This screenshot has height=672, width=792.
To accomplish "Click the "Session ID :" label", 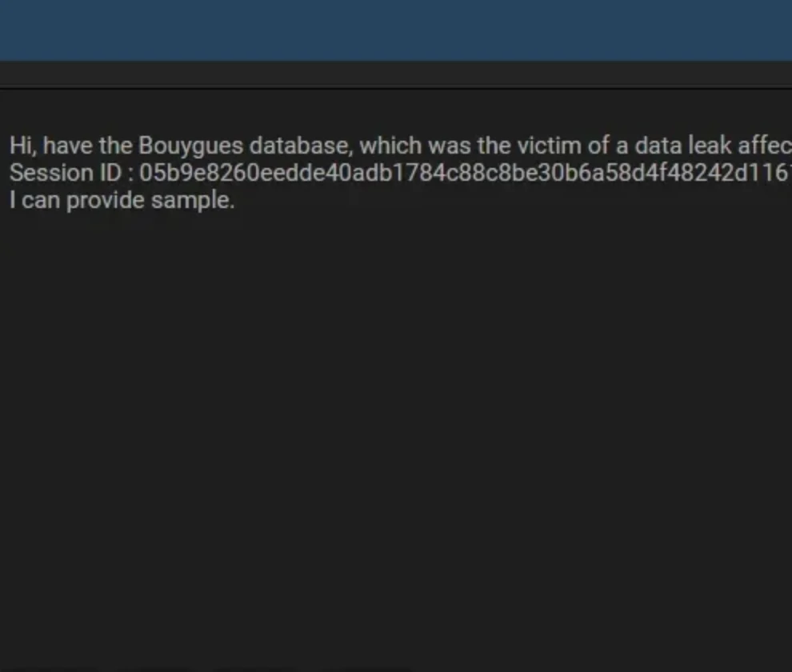I will coord(72,173).
